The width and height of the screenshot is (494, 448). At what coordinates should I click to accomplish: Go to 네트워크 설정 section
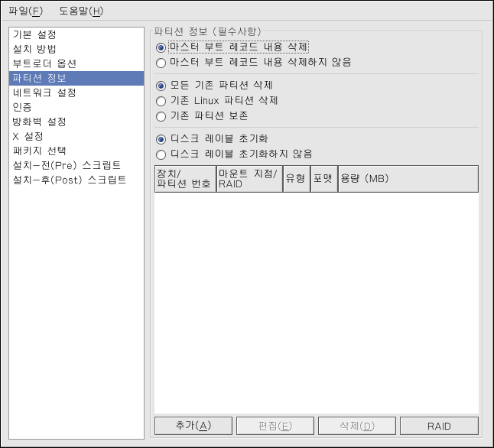point(44,93)
